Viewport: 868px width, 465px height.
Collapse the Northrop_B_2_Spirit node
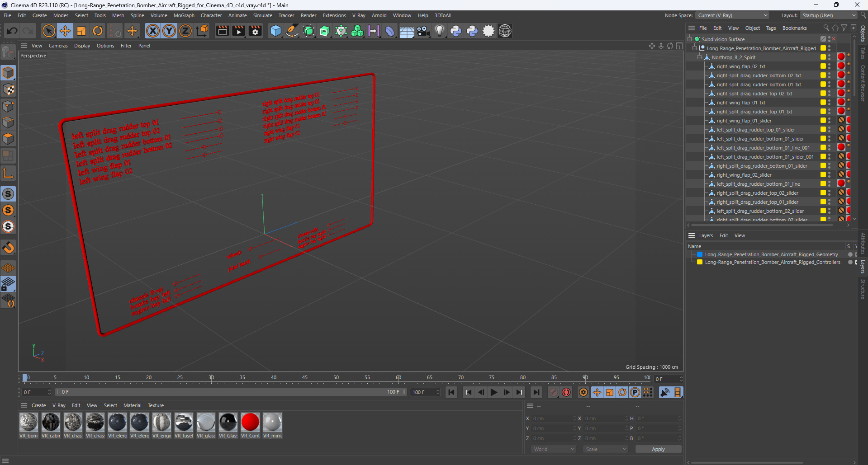[700, 57]
